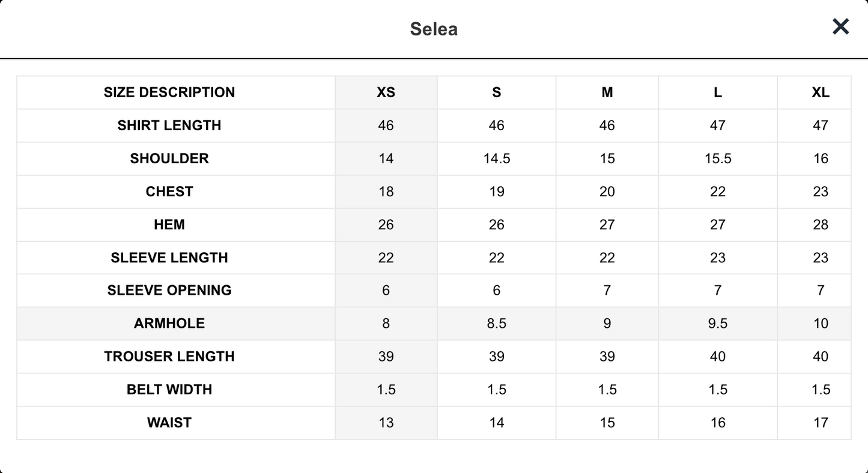Select the TROUSER LENGTH row label

[x=169, y=357]
